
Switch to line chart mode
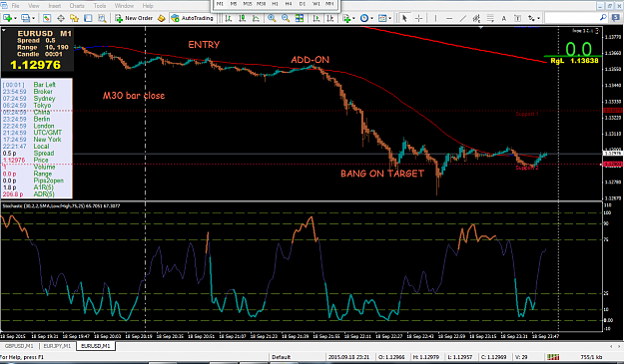256,18
